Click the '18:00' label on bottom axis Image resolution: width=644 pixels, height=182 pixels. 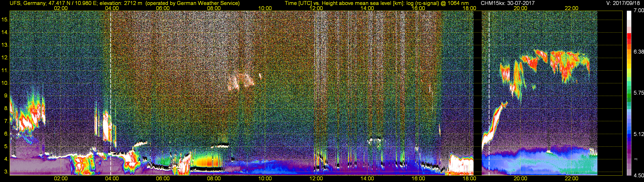[469, 179]
